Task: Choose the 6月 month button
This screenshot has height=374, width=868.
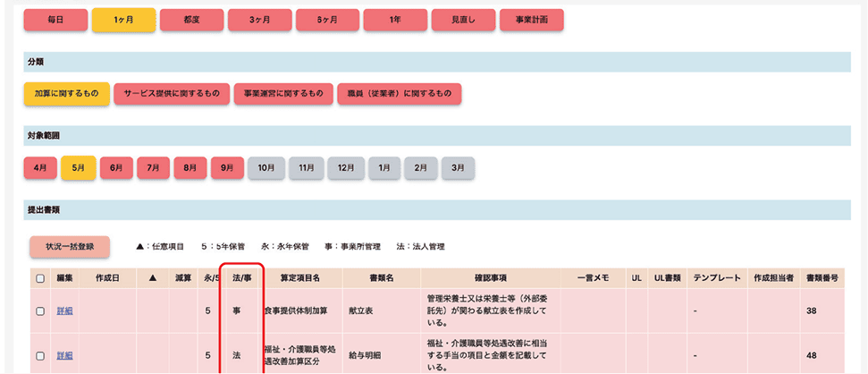Action: [x=116, y=167]
